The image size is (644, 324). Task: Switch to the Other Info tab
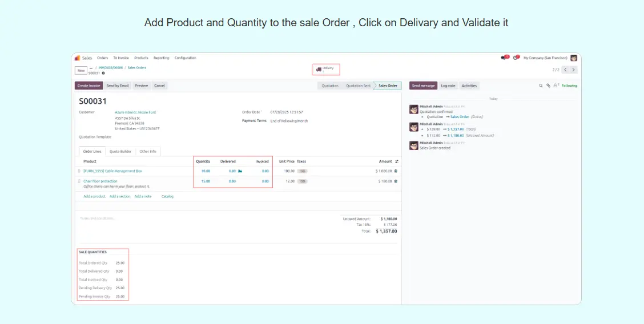point(148,151)
